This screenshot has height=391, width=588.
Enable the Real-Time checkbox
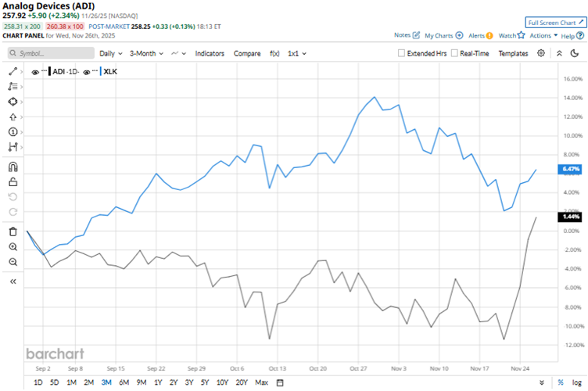click(454, 53)
